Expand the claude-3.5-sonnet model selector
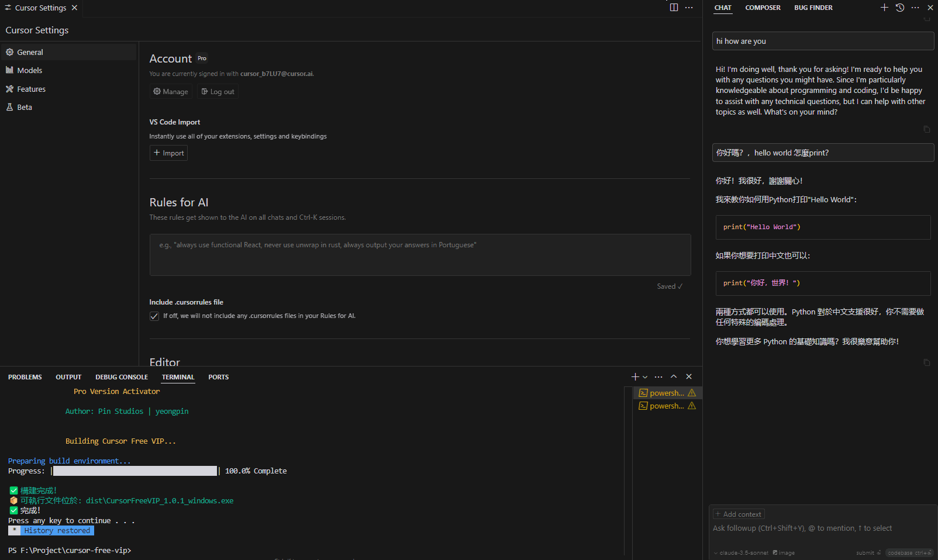Screen dimensions: 938x560 point(740,553)
